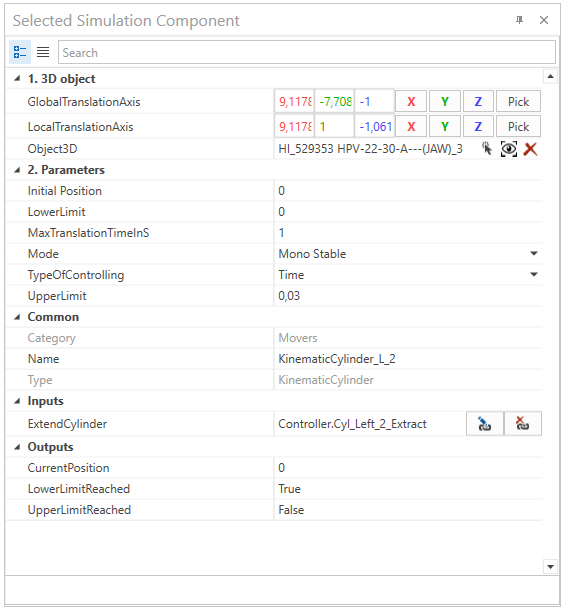Set LocalTranslationAxis to Y
This screenshot has height=609, width=562.
[x=445, y=127]
